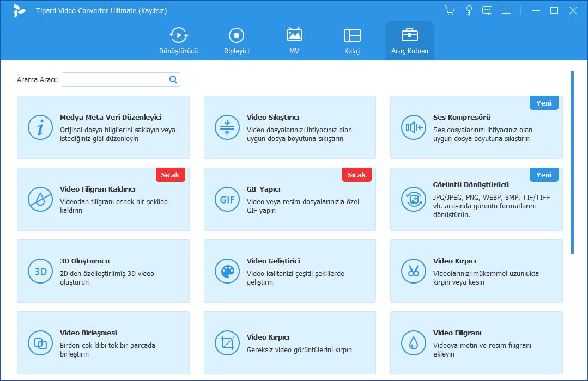The height and width of the screenshot is (381, 588).
Task: Click the Görüntü Dönüştürücü icon
Action: coord(413,199)
